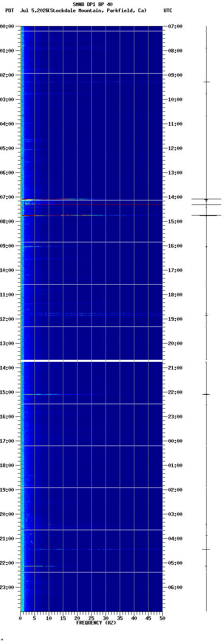Select the '20' frequency axis tick label

click(x=77, y=618)
